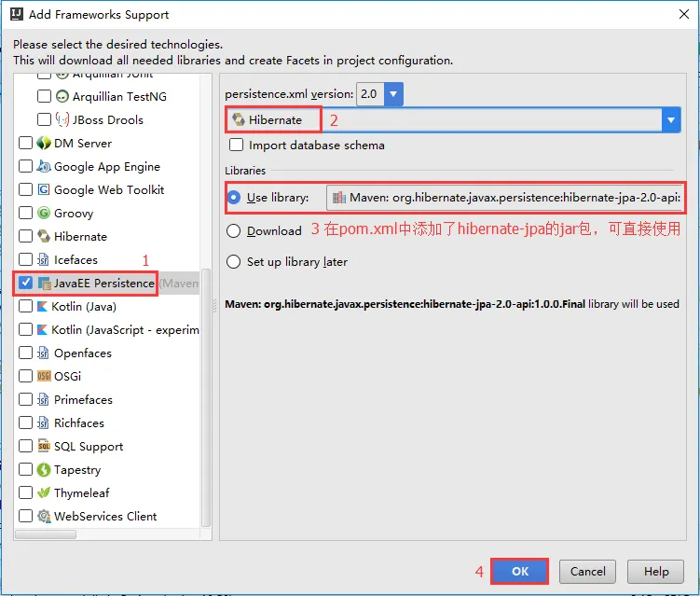Open the Use library Maven combo box
The height and width of the screenshot is (596, 700).
point(505,198)
